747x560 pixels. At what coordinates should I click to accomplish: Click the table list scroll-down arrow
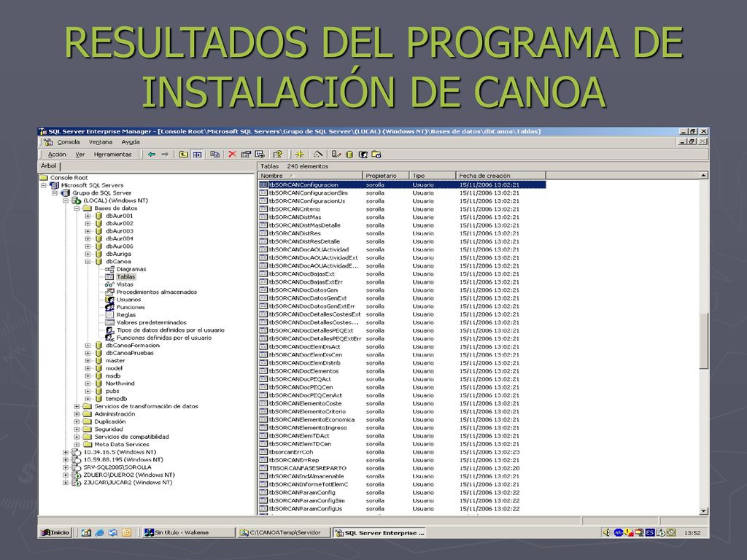click(x=704, y=511)
